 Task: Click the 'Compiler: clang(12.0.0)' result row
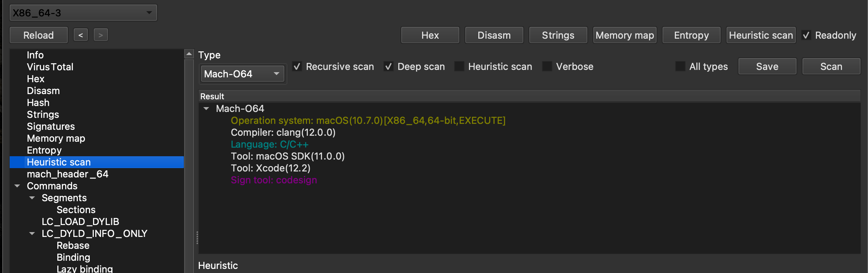click(x=283, y=132)
